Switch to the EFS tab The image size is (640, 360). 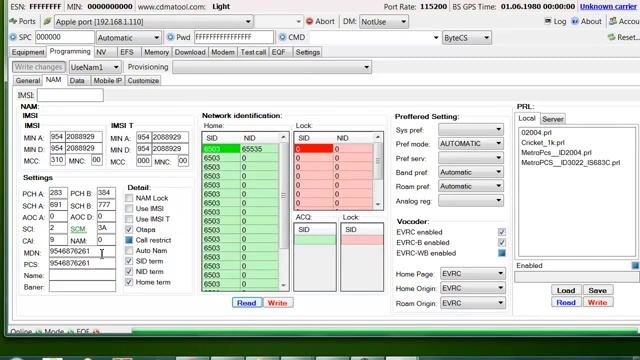coord(129,52)
